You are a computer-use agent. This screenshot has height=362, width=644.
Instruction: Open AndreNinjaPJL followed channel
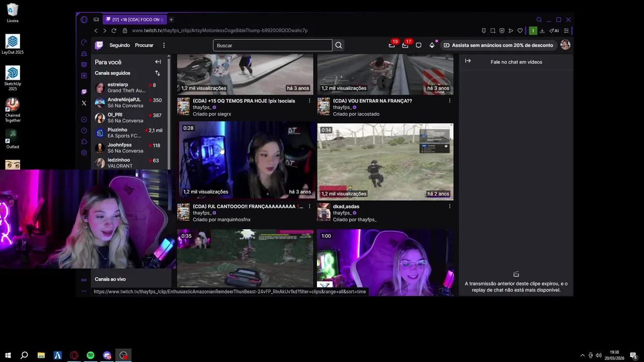point(131,103)
